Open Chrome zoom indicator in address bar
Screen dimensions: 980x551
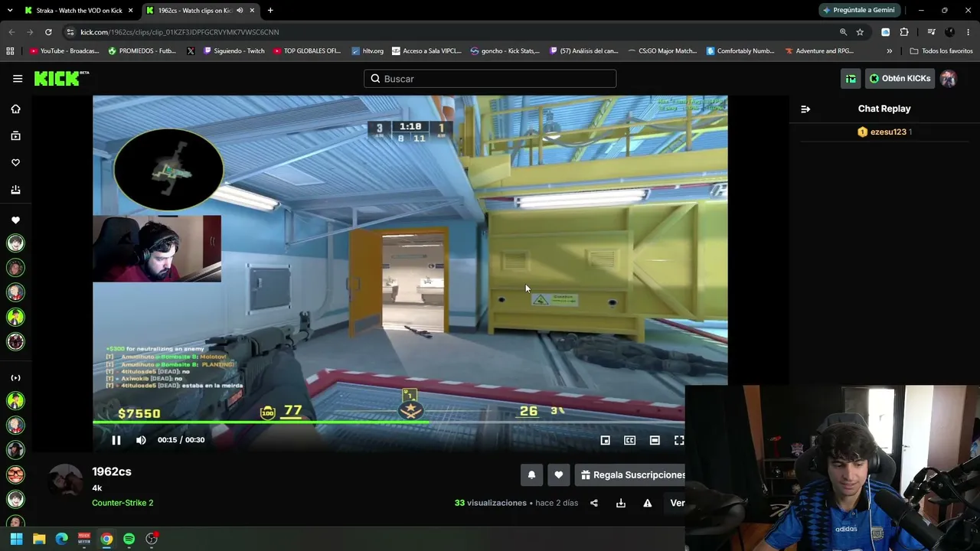tap(843, 32)
